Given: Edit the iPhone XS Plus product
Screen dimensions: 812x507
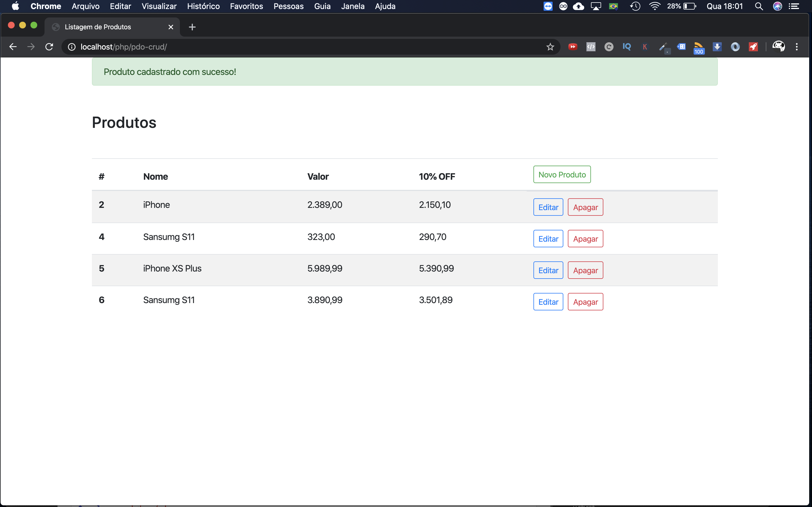Looking at the screenshot, I should [548, 270].
